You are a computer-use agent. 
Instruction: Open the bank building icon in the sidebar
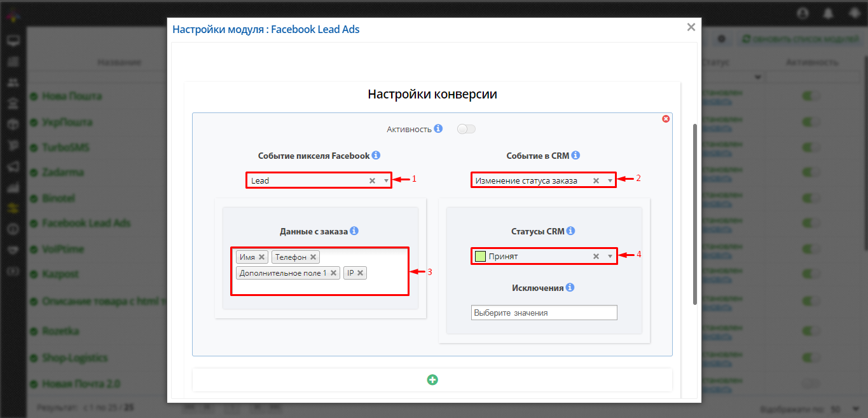pos(13,104)
